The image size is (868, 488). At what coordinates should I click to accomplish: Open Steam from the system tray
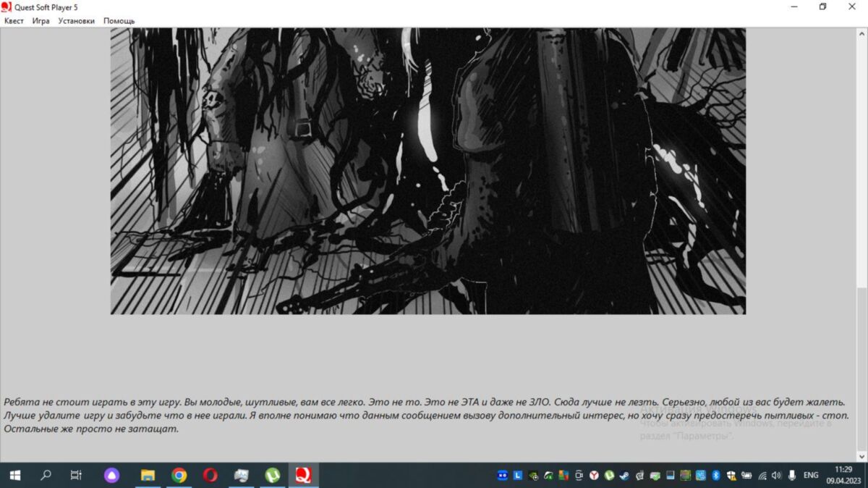(x=624, y=476)
